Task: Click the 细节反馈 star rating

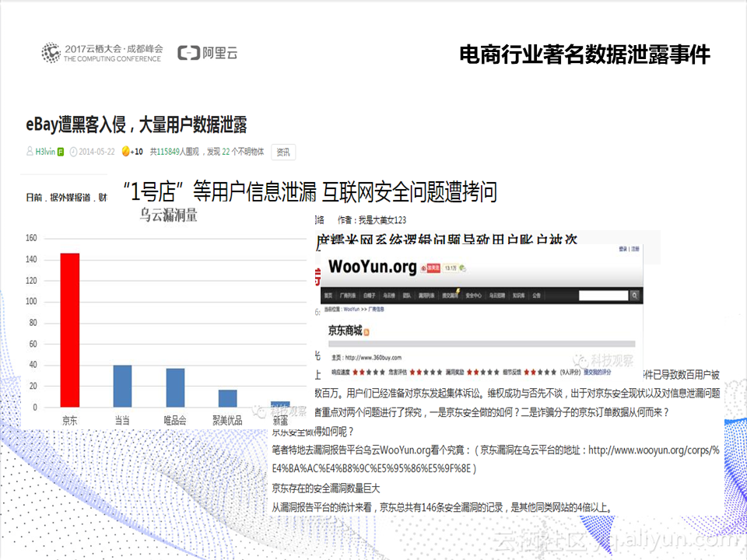Action: click(540, 373)
